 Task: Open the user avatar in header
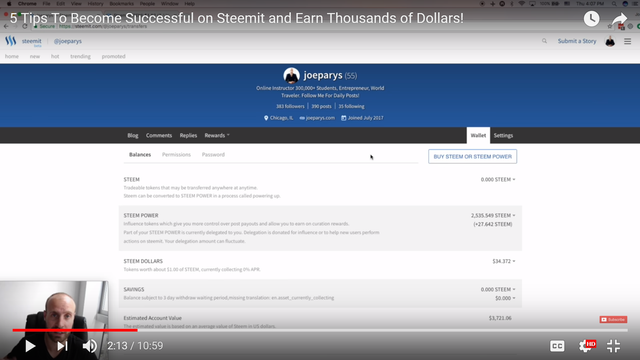[610, 41]
